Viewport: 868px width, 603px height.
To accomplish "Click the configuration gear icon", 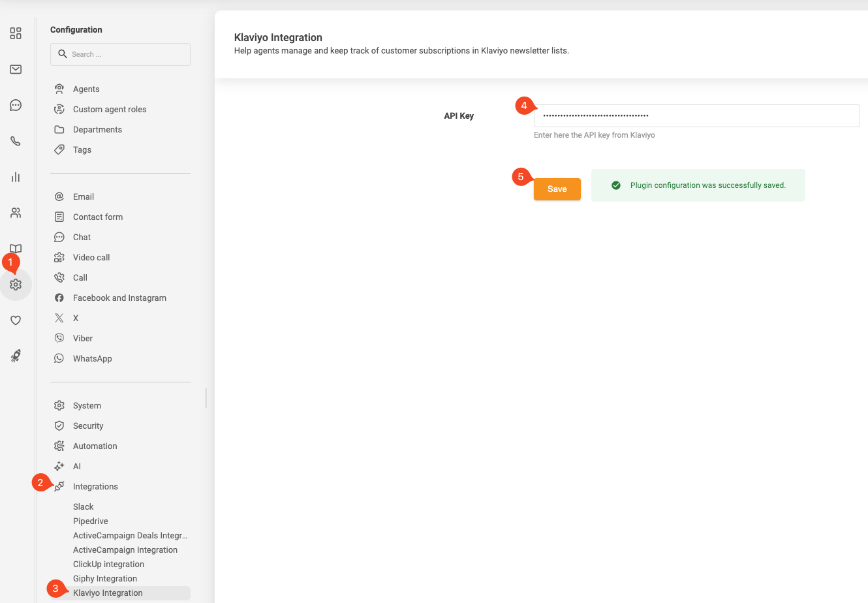I will (16, 285).
